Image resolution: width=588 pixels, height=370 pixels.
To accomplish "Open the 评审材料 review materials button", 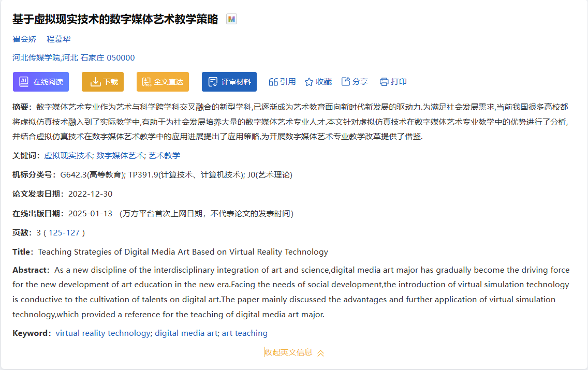I will (x=229, y=82).
